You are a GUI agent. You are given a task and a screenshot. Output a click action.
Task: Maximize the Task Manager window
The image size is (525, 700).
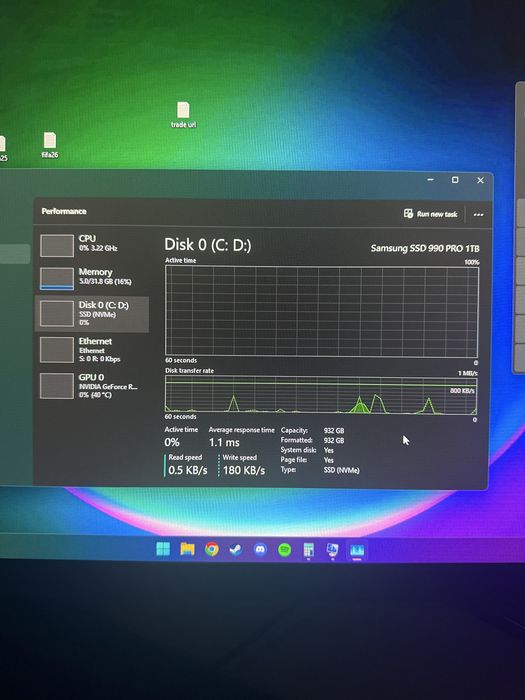pos(455,180)
